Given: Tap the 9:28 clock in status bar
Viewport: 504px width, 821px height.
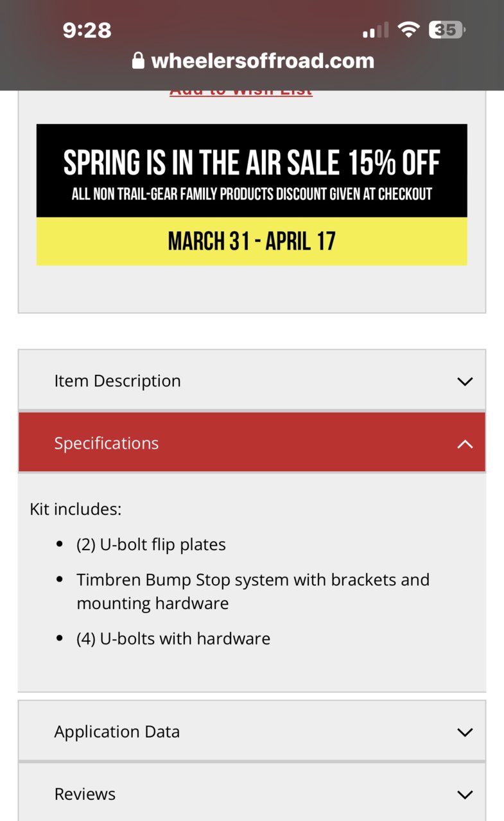Looking at the screenshot, I should click(87, 30).
